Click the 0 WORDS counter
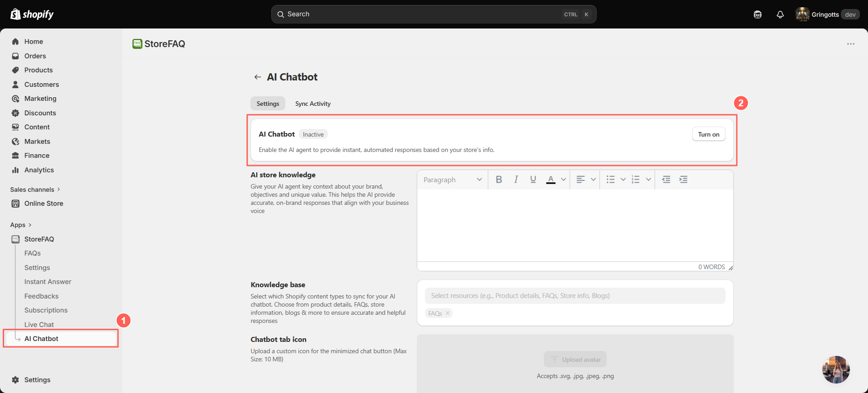Image resolution: width=868 pixels, height=393 pixels. [711, 267]
